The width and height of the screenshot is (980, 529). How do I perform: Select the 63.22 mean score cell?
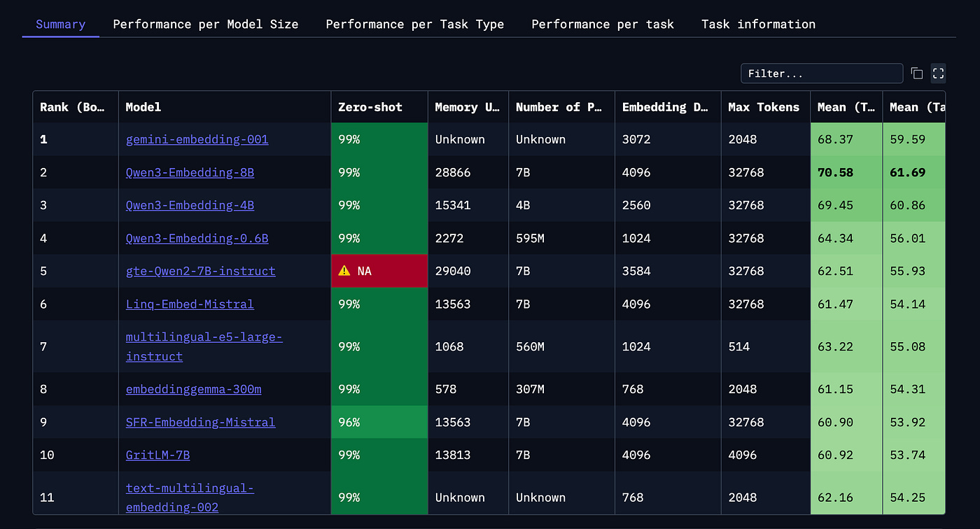pos(846,346)
